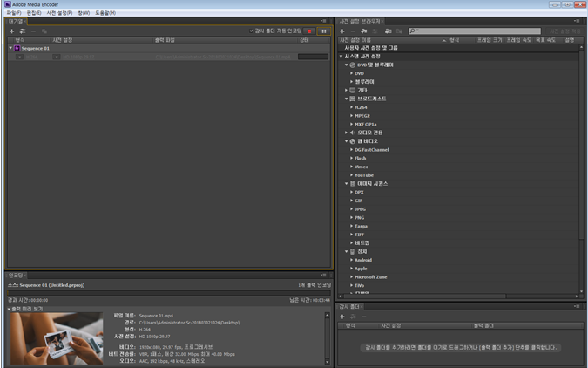The height and width of the screenshot is (368, 588).
Task: Click 프레임 속도 column header
Action: pos(518,40)
